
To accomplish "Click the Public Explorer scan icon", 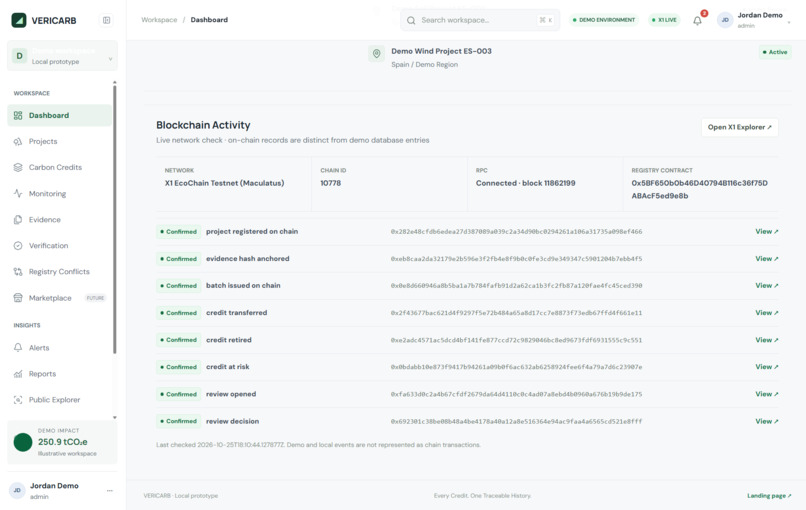I will (x=18, y=399).
